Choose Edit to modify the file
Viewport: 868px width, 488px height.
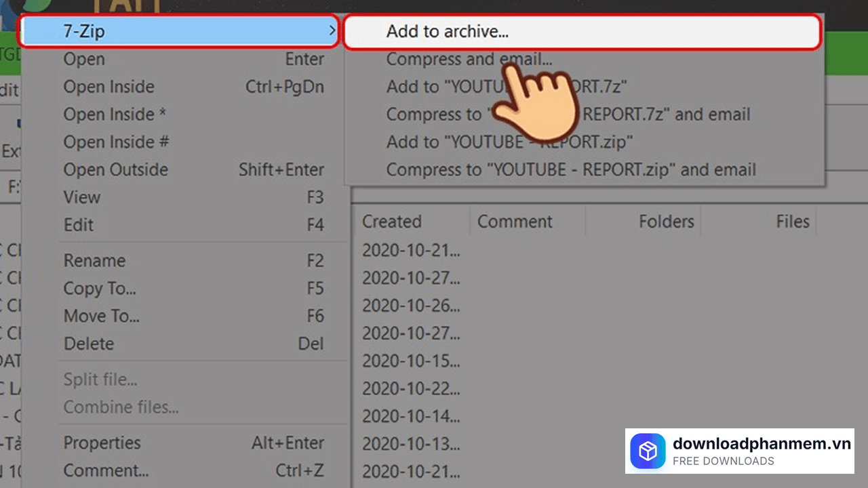pos(77,225)
